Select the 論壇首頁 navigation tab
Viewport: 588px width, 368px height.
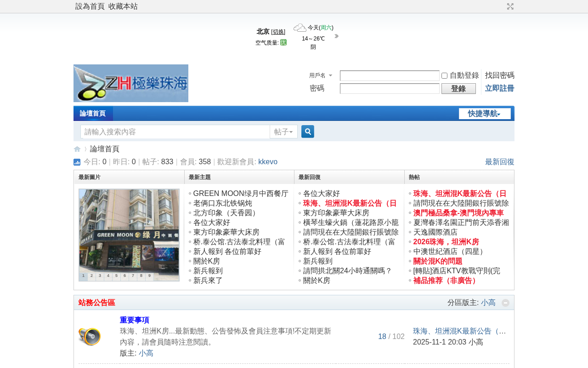93,114
